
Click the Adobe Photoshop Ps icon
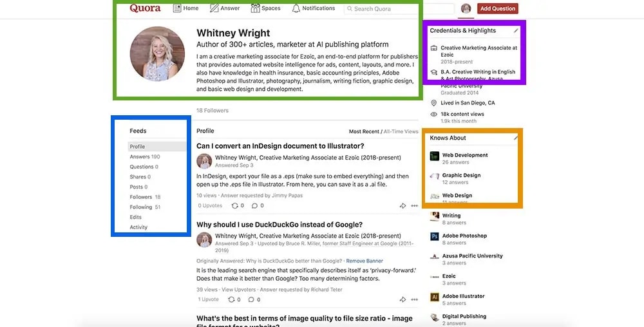tap(435, 236)
